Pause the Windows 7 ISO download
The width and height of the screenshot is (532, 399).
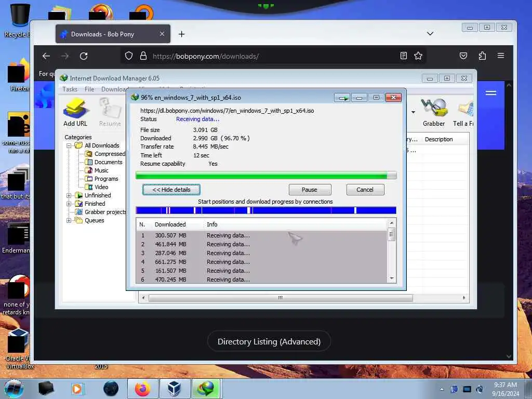pos(310,190)
